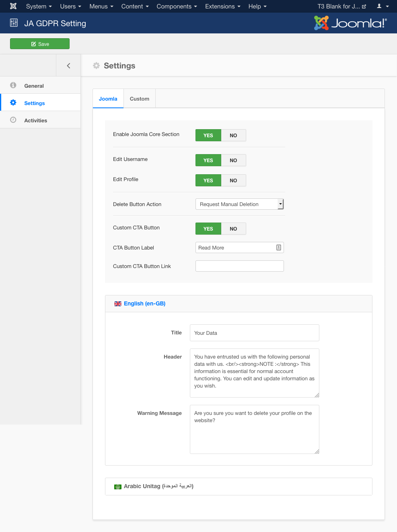Disable Edit Username by clicking NO
This screenshot has width=397, height=532.
[233, 160]
